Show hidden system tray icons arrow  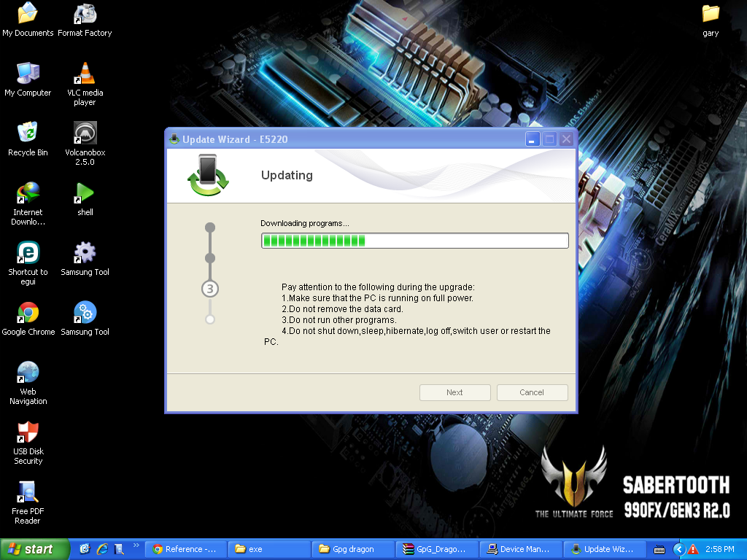pos(678,549)
